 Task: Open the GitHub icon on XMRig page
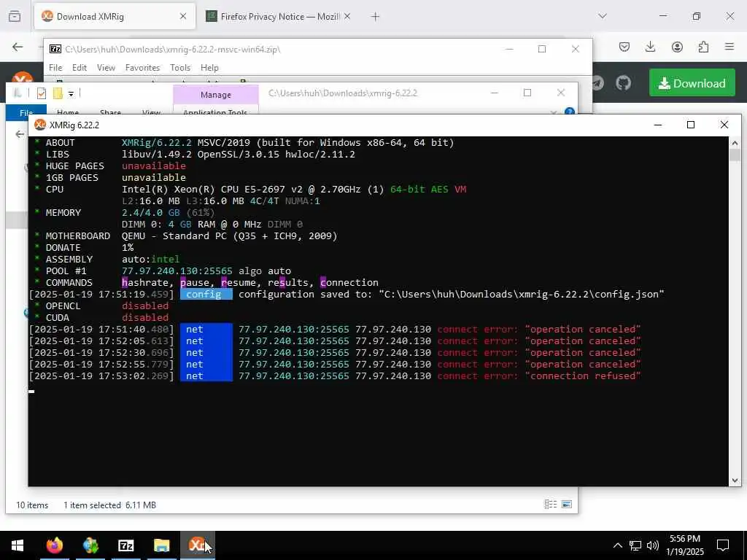click(x=623, y=83)
